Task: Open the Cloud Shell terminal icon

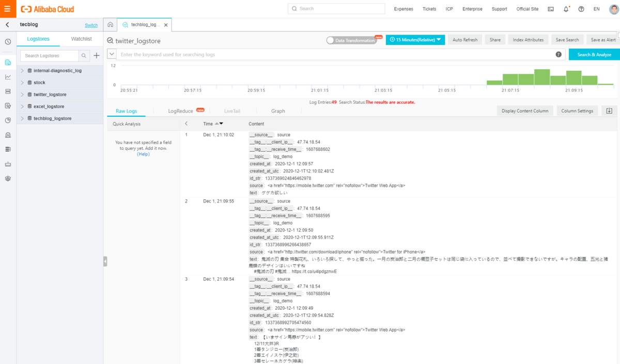Action: tap(551, 9)
